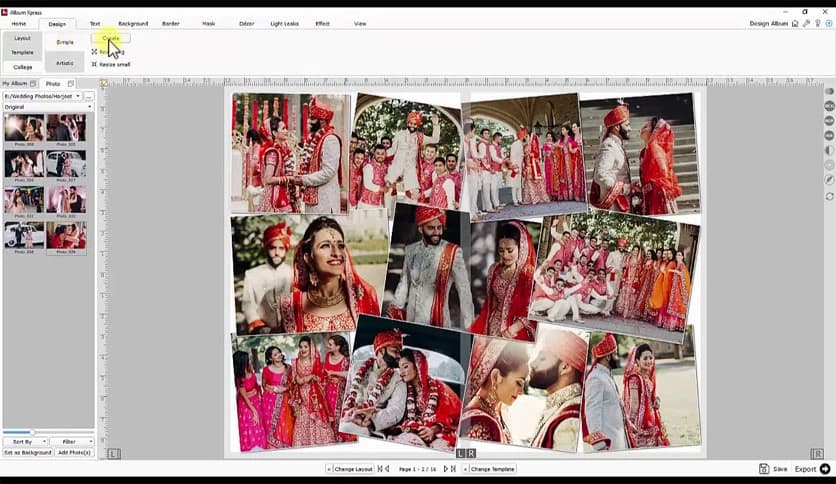
Task: Click the refresh icon on right sidebar
Action: (829, 197)
